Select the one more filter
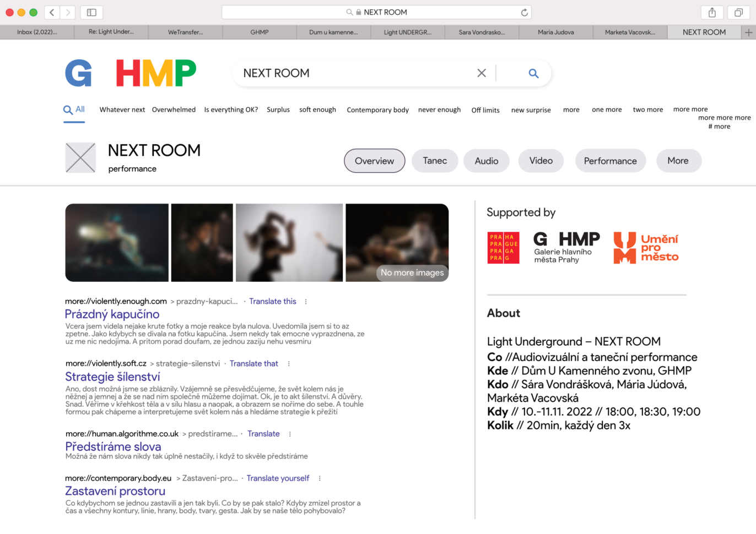The height and width of the screenshot is (534, 756). pyautogui.click(x=607, y=110)
